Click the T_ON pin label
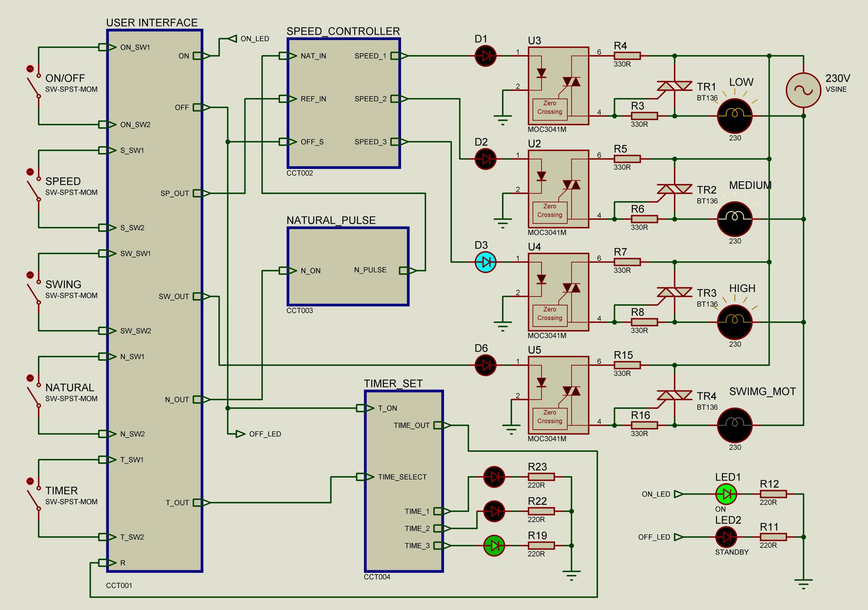 click(387, 409)
